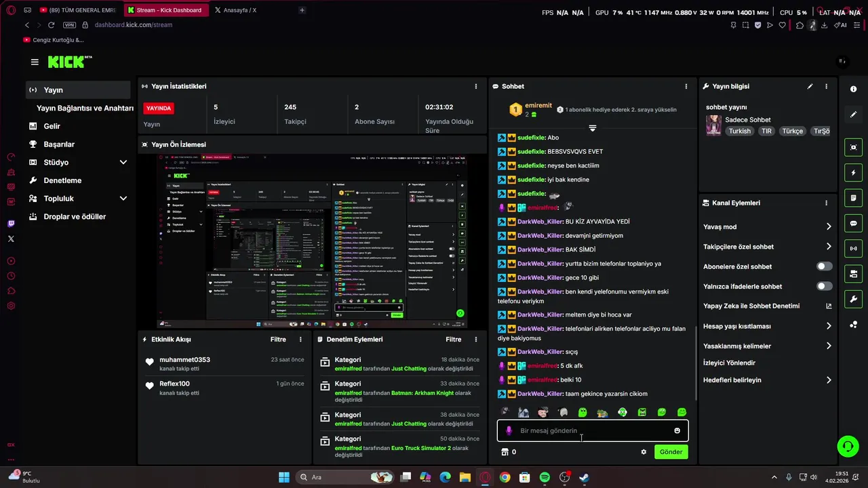Collapse the pinned gift banner chevron in chat

coord(593,128)
